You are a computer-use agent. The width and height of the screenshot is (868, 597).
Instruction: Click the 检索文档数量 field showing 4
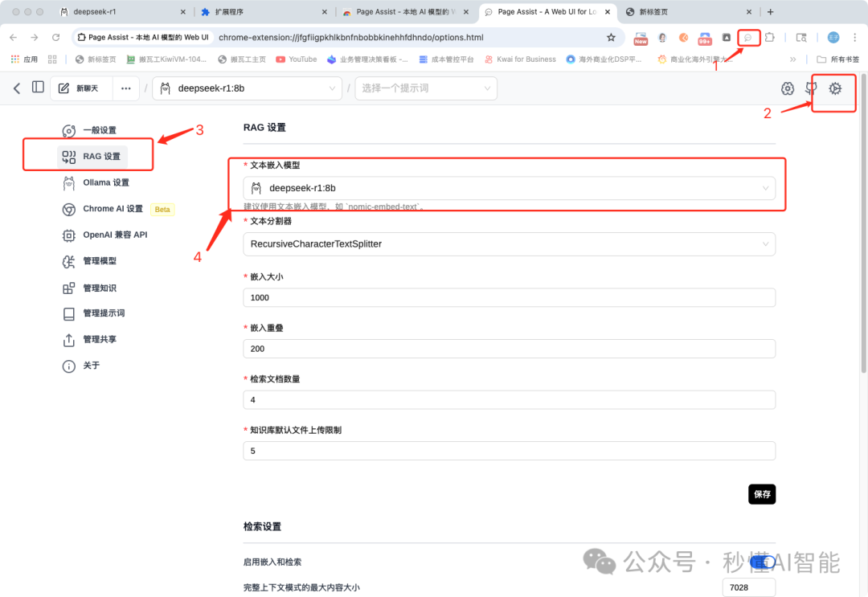point(509,399)
